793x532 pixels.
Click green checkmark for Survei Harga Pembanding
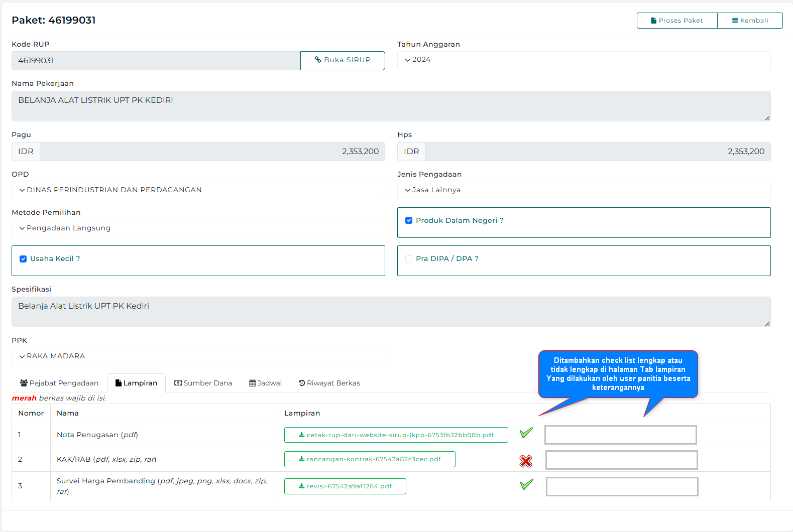coord(526,485)
